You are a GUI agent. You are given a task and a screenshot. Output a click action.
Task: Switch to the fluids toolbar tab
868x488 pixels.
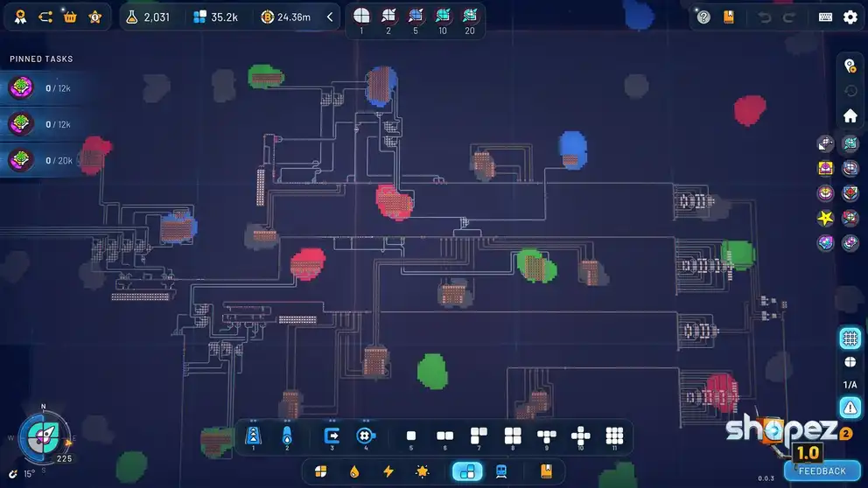[x=354, y=471]
